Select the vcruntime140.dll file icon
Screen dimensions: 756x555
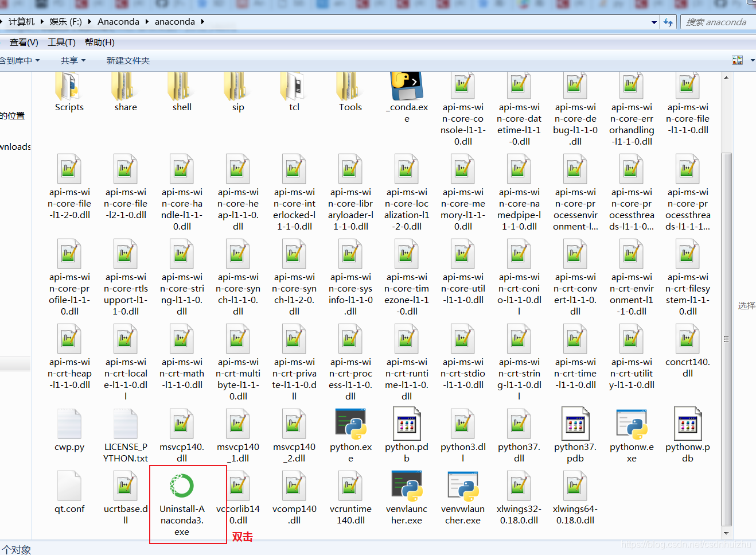click(x=350, y=486)
